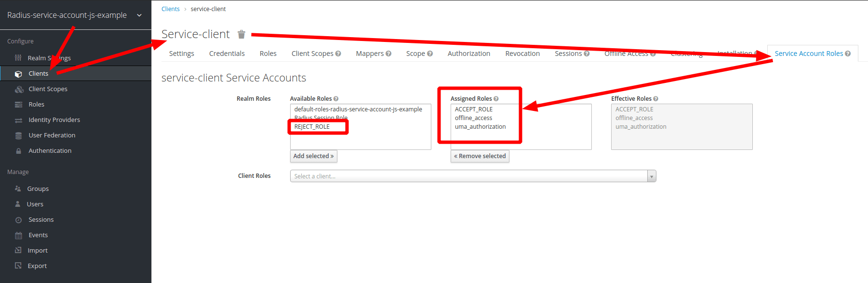Expand the realm selector dropdown chevron

[139, 15]
